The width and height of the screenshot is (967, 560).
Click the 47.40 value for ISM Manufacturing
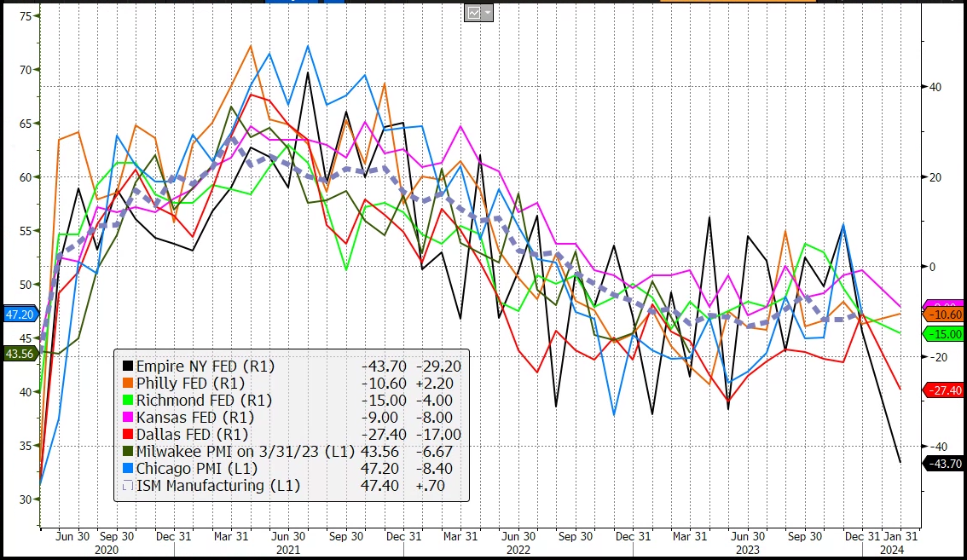coord(380,485)
